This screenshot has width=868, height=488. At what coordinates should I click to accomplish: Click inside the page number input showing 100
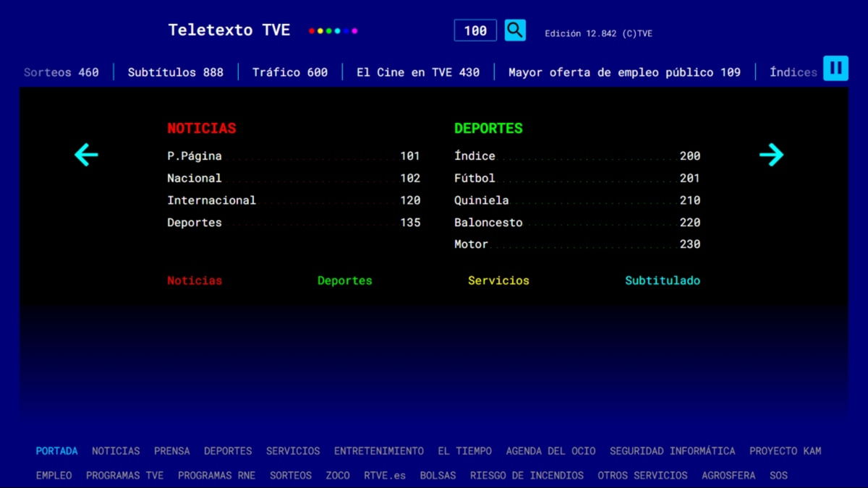[475, 30]
